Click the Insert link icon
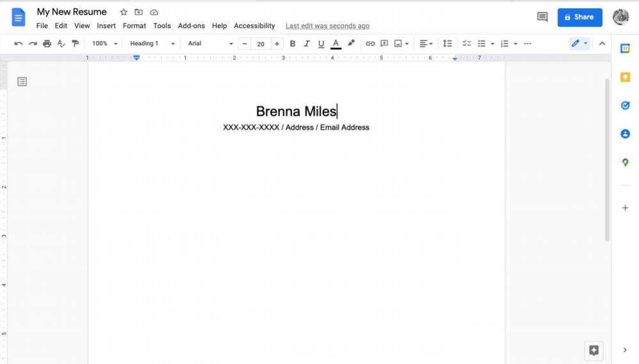639x364 pixels. point(370,43)
